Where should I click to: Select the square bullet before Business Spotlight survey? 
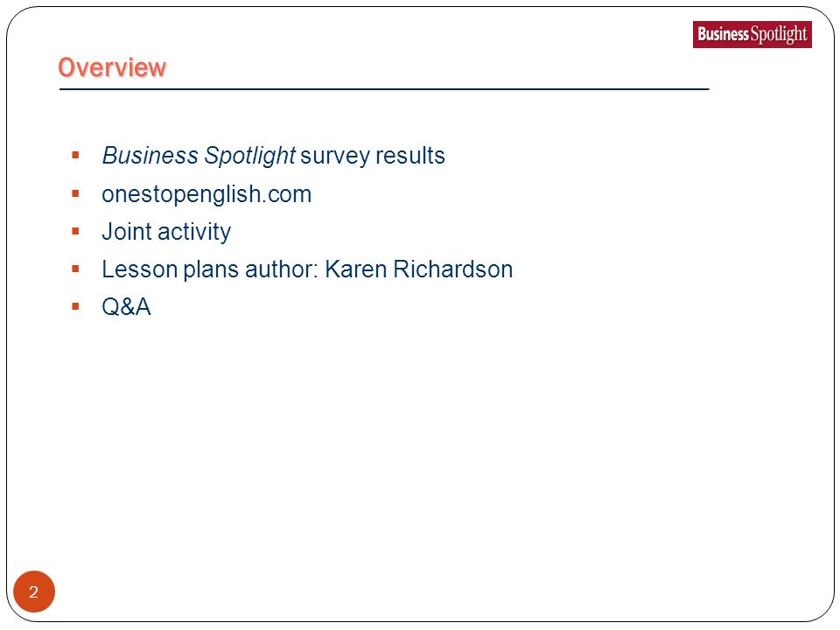pos(75,156)
